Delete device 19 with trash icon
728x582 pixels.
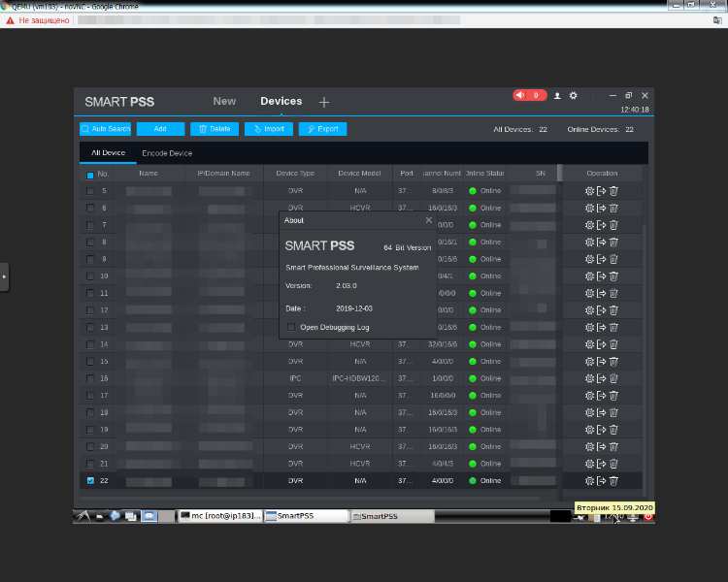pos(613,430)
